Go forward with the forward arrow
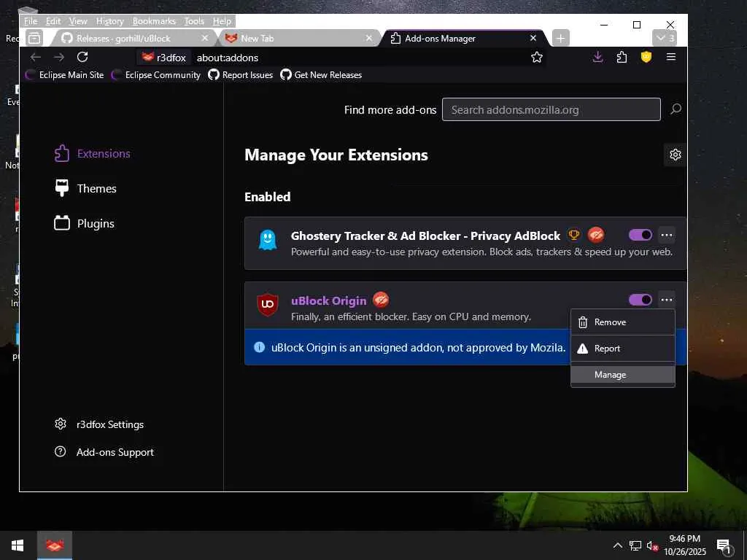Image resolution: width=747 pixels, height=560 pixels. [59, 58]
